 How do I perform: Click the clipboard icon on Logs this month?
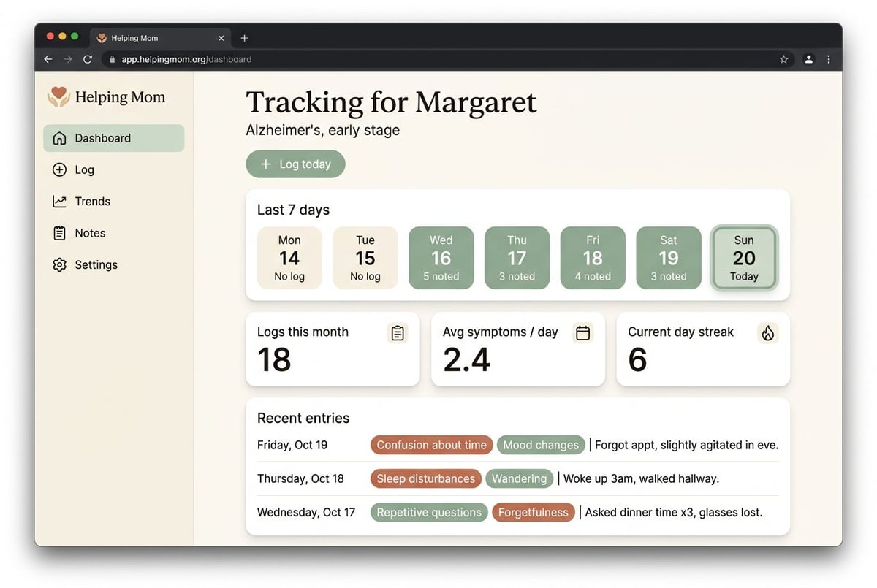(397, 332)
